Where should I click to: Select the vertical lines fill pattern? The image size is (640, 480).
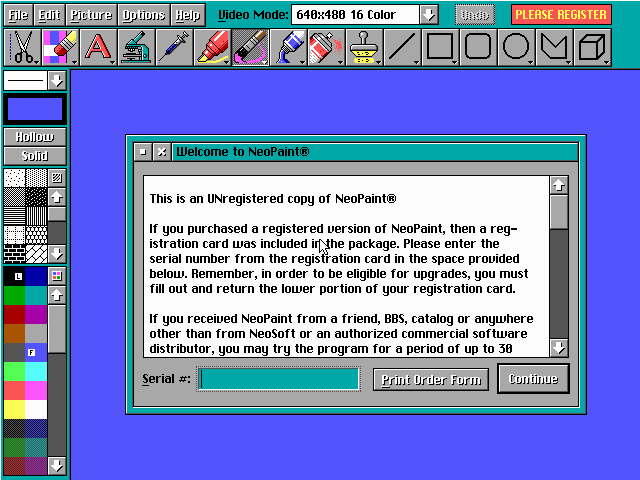36,216
